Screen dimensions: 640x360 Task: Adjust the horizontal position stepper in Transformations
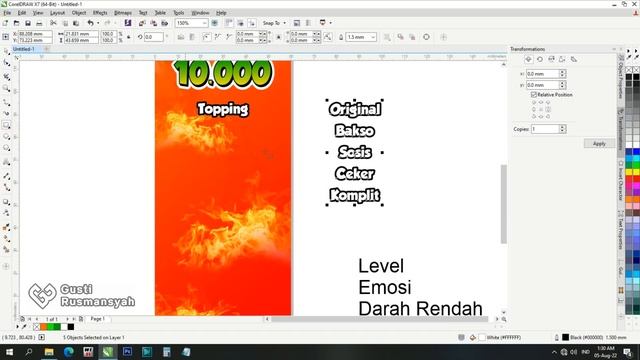[x=562, y=73]
